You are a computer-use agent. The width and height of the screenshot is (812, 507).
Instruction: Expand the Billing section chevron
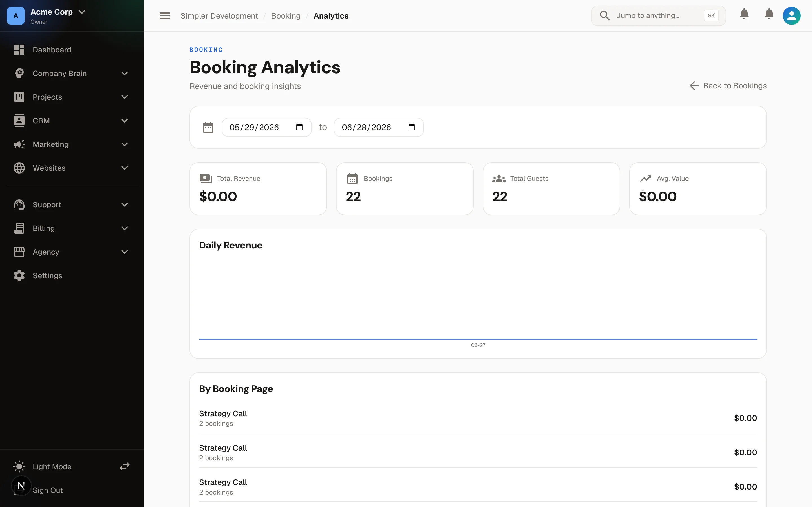pyautogui.click(x=125, y=228)
